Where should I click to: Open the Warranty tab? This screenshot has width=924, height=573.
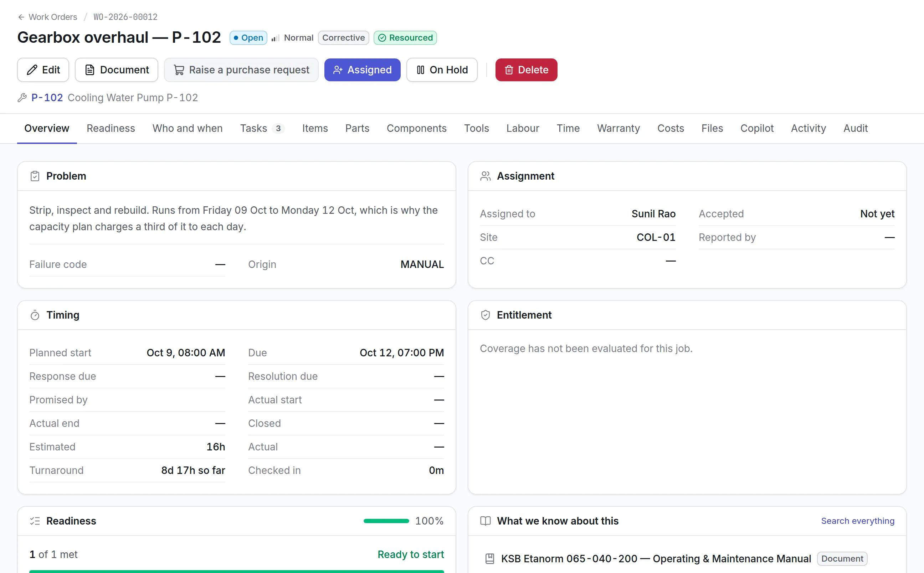point(618,129)
